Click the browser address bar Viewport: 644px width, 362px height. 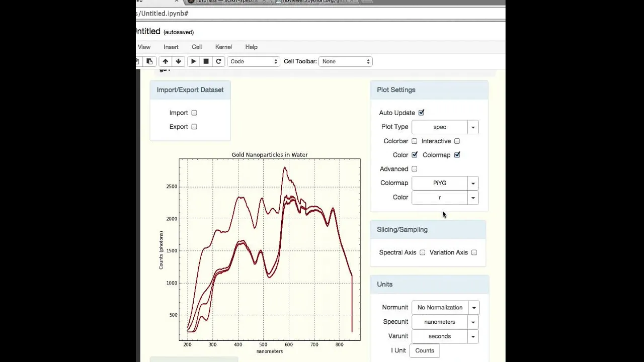tap(320, 14)
